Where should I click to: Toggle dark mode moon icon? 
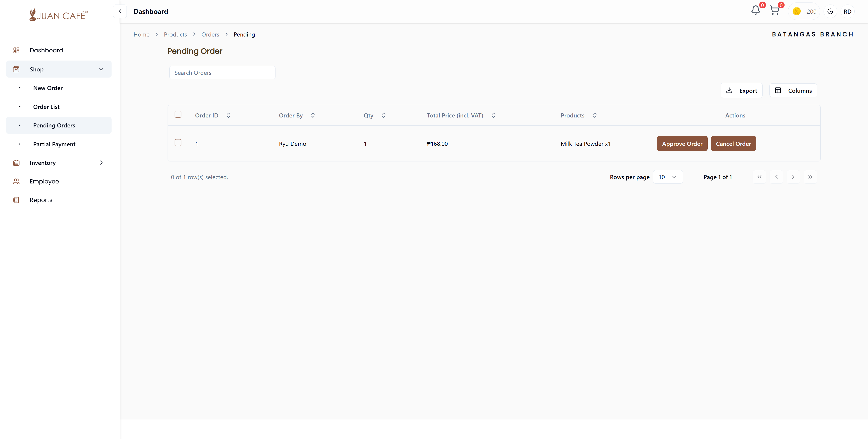(x=830, y=12)
